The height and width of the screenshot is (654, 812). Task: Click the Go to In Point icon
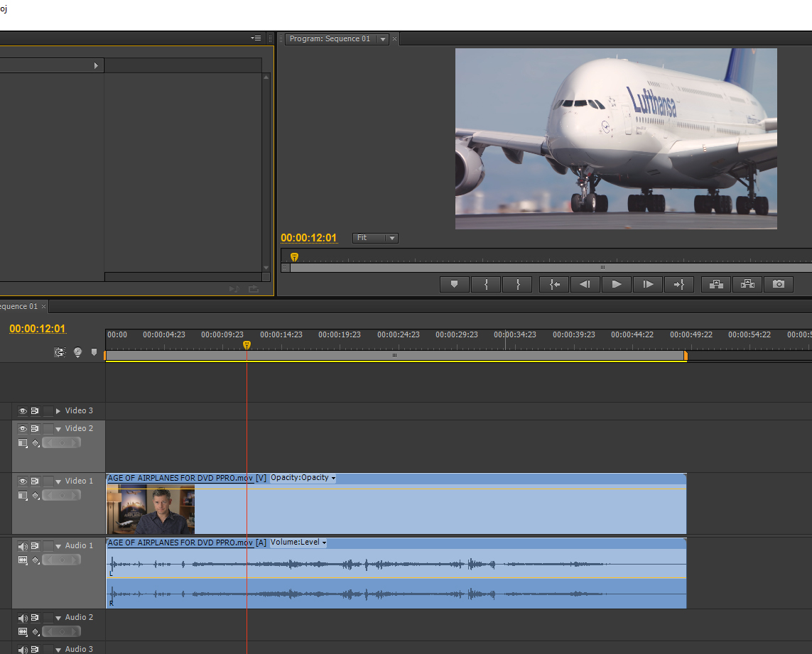click(x=553, y=284)
